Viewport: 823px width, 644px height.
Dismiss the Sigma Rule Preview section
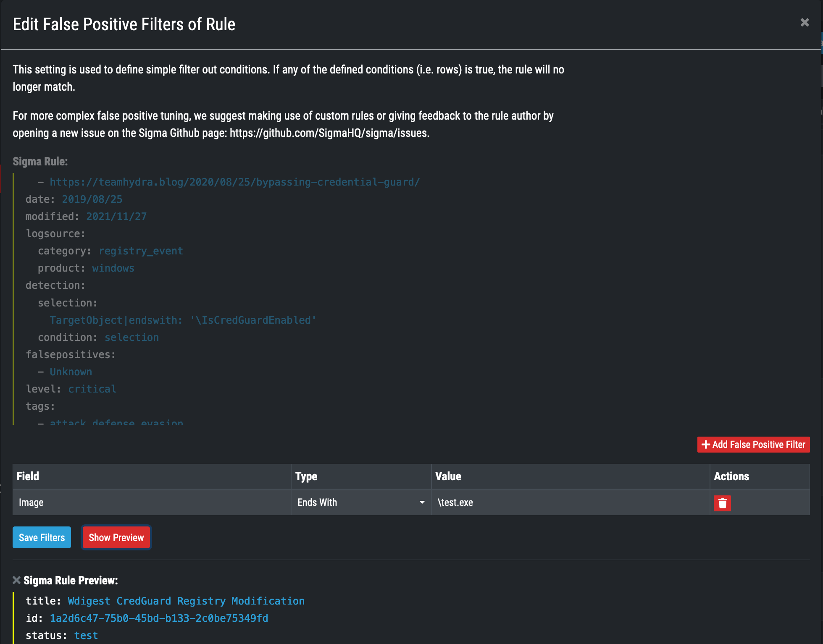coord(16,580)
